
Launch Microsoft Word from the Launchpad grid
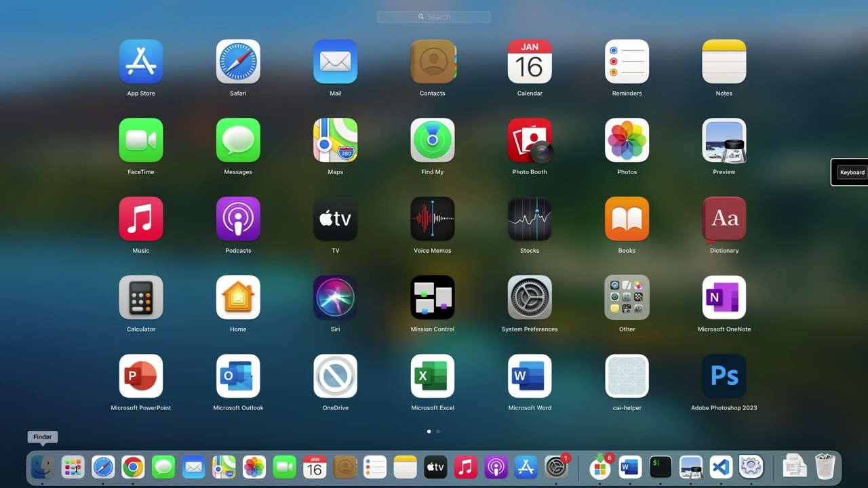(x=530, y=376)
